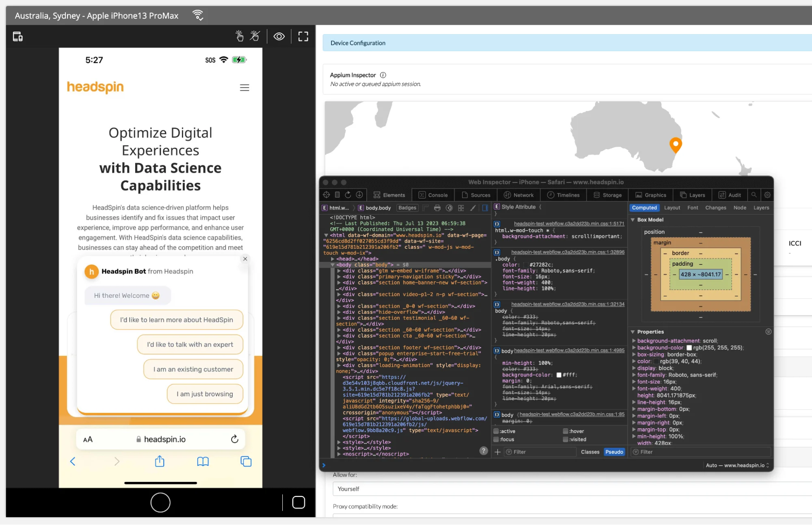Switch to the Console tab
Viewport: 812px width, 525px height.
coord(433,195)
